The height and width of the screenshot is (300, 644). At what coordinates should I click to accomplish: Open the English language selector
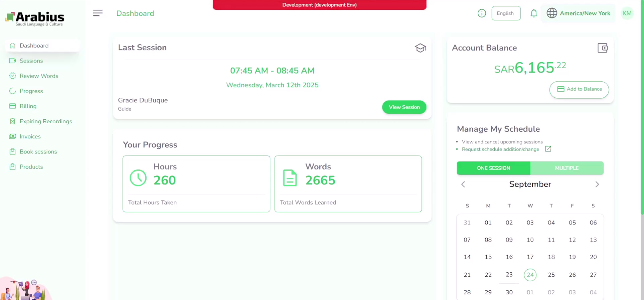(506, 13)
